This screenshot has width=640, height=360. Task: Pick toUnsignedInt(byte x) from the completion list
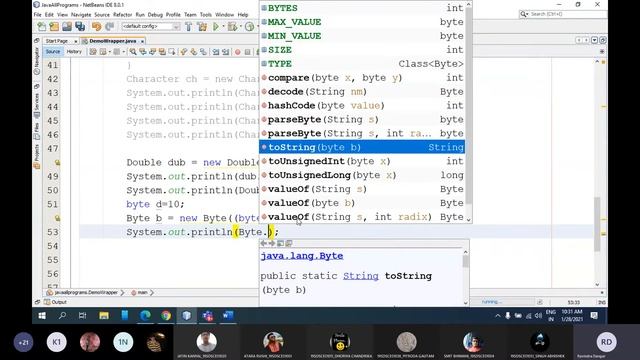tap(362, 161)
